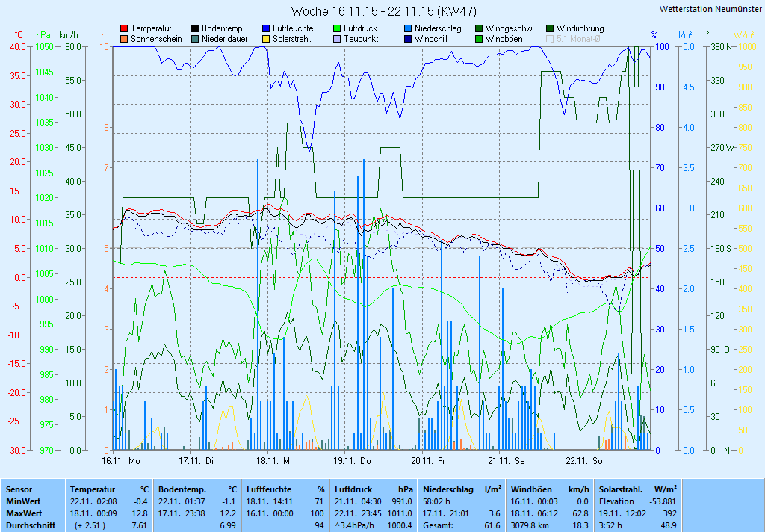Viewport: 765px width, 532px height.
Task: Select the yellow W/m² axis unit above the chart
Action: [743, 35]
